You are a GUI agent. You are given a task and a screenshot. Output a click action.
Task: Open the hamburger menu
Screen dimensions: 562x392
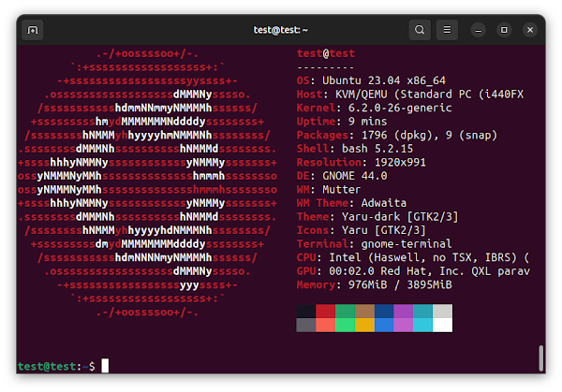tap(447, 30)
